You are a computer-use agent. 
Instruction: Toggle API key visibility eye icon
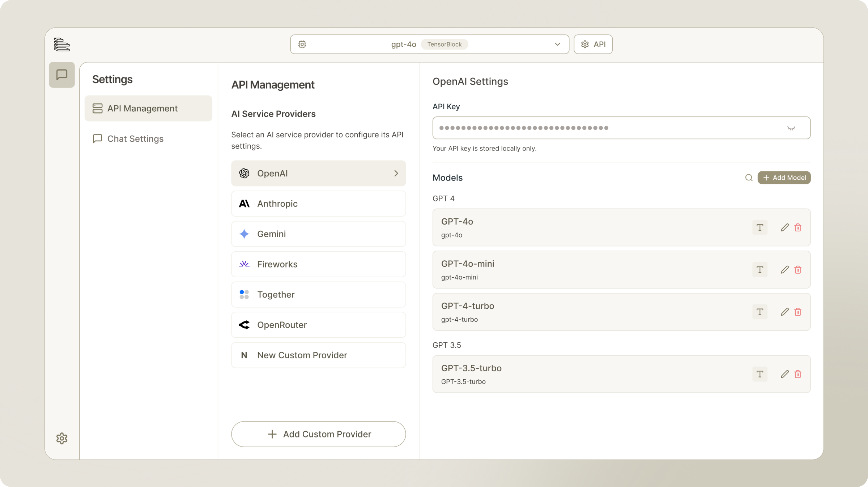(x=791, y=128)
